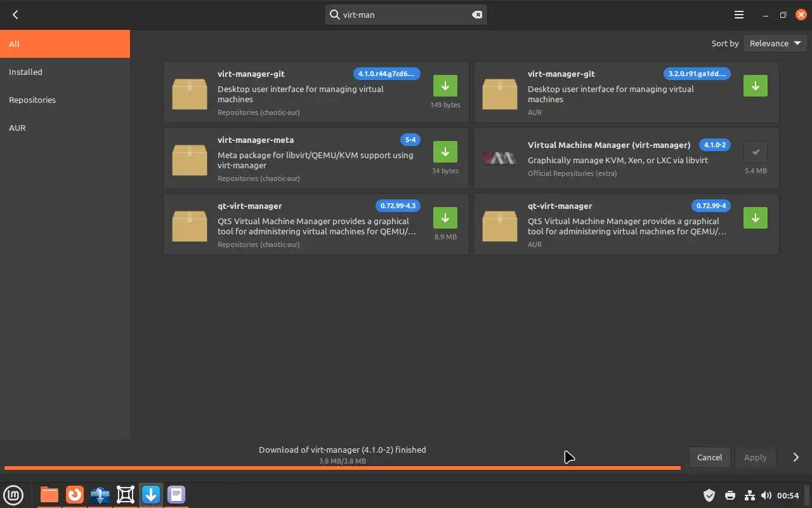Go back using the header back arrow
This screenshot has height=508, width=812.
(x=15, y=15)
